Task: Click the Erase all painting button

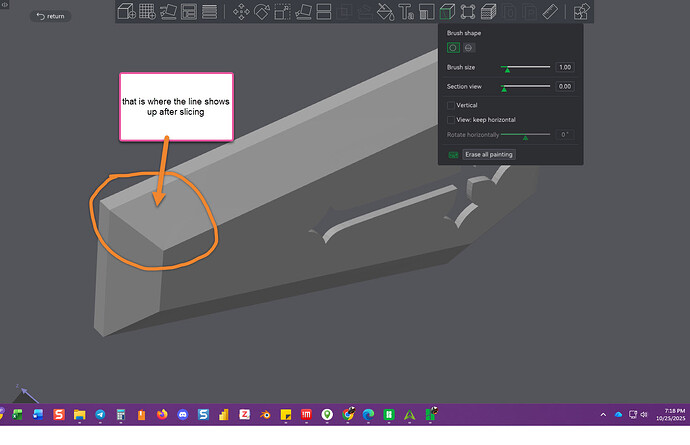Action: coord(489,154)
